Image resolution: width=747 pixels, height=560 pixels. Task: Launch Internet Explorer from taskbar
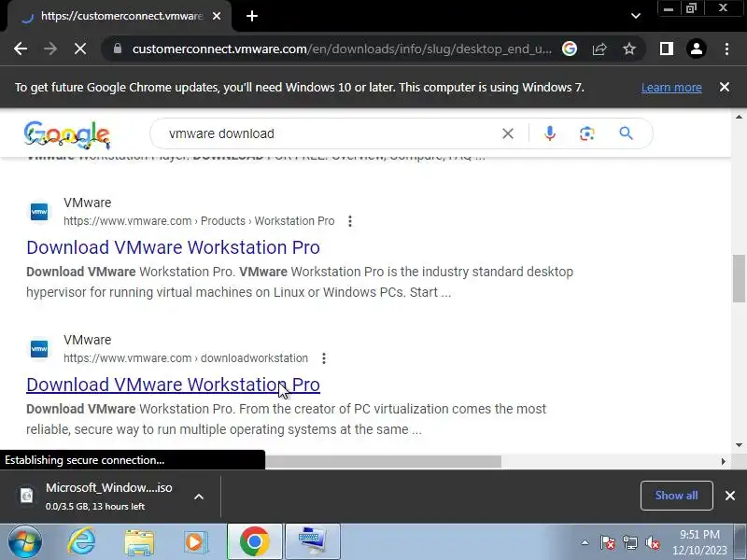[x=82, y=542]
